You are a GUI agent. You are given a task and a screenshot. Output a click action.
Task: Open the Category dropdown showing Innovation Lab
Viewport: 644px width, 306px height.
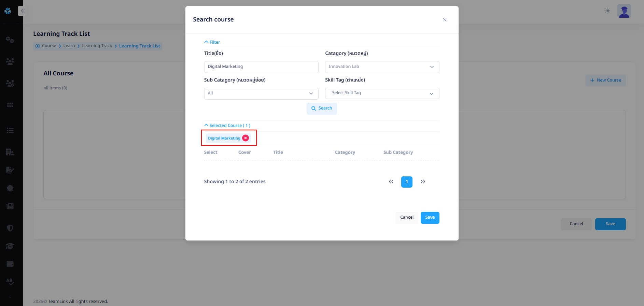[382, 67]
